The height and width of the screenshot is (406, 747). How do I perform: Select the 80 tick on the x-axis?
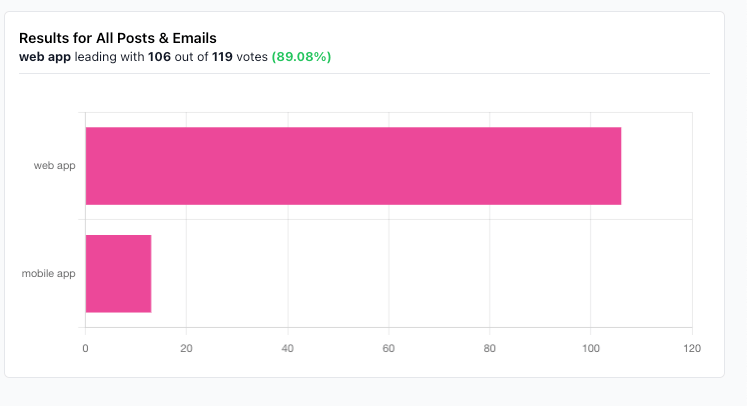pos(489,348)
